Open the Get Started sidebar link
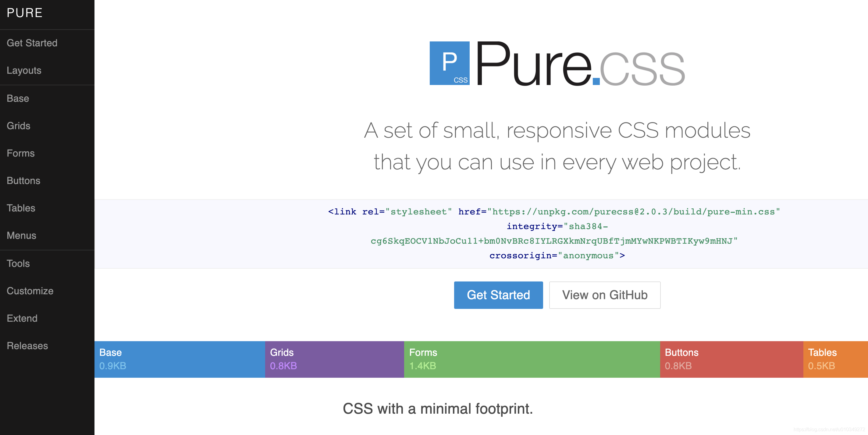This screenshot has height=435, width=868. pos(32,43)
